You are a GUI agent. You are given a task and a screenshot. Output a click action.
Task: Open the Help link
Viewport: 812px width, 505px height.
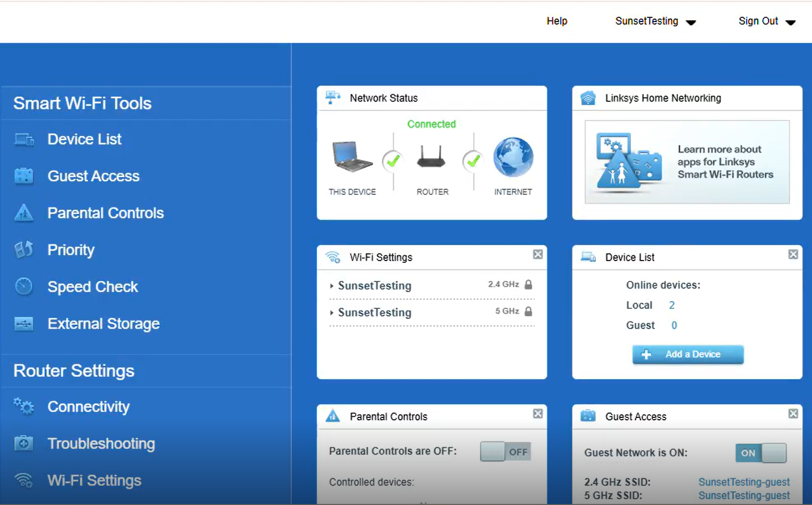pyautogui.click(x=557, y=21)
